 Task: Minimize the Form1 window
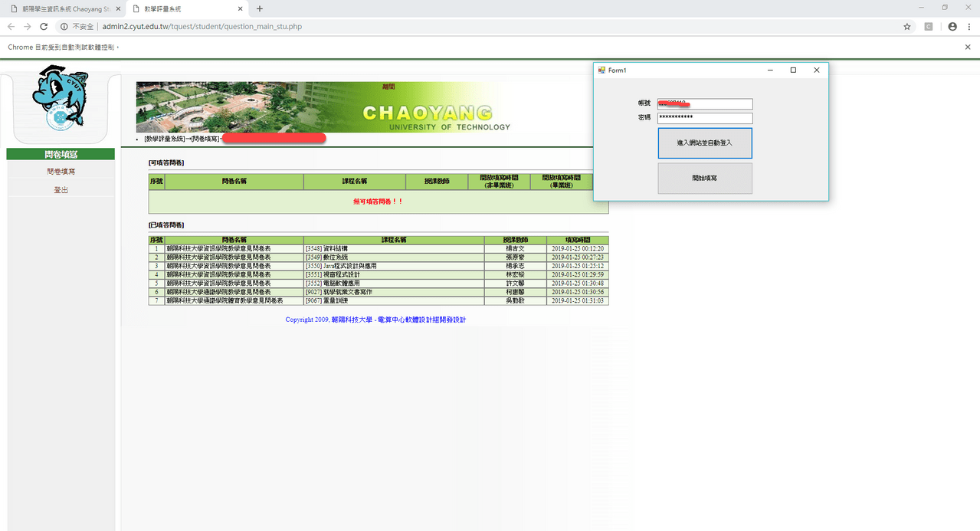[x=770, y=70]
